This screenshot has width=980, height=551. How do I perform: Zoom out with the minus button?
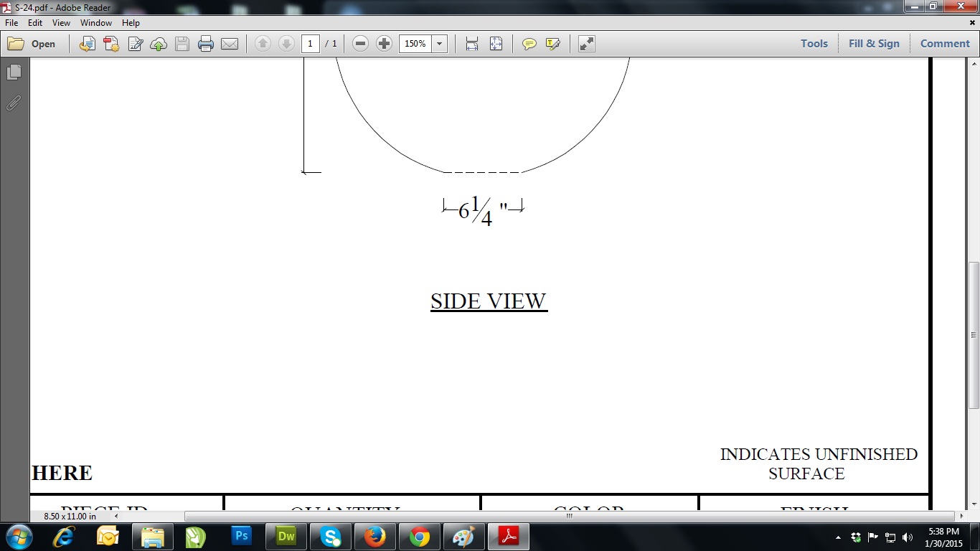point(361,44)
